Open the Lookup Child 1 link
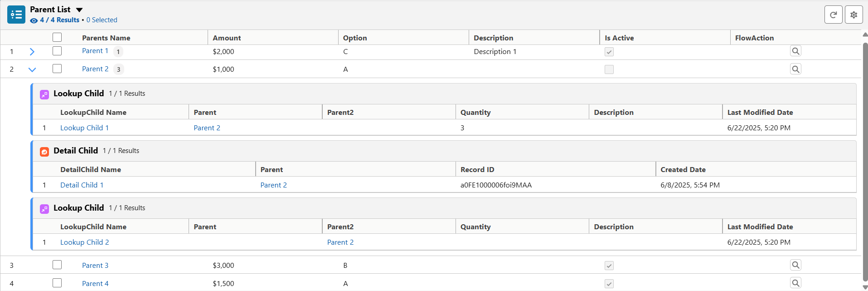The image size is (868, 291). [x=84, y=128]
